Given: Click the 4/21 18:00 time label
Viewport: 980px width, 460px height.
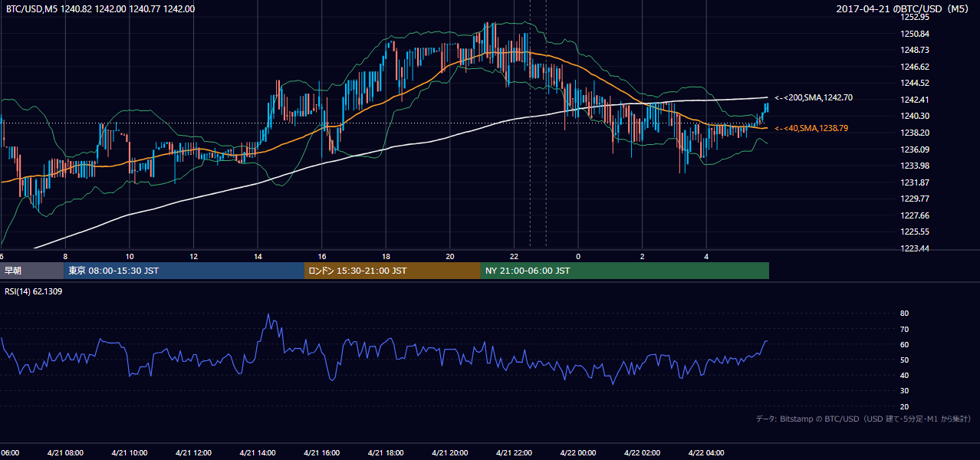Looking at the screenshot, I should 385,453.
